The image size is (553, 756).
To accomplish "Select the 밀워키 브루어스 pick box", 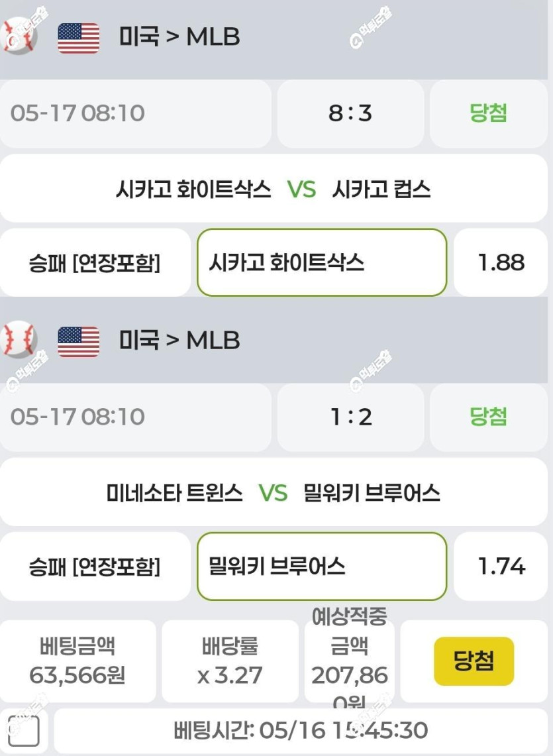I will point(322,566).
